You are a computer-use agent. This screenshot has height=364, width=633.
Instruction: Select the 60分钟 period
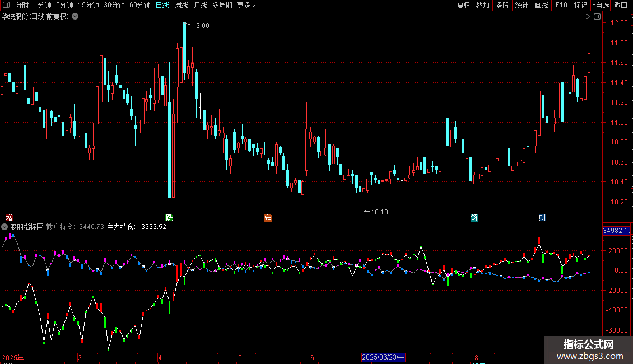pos(140,5)
